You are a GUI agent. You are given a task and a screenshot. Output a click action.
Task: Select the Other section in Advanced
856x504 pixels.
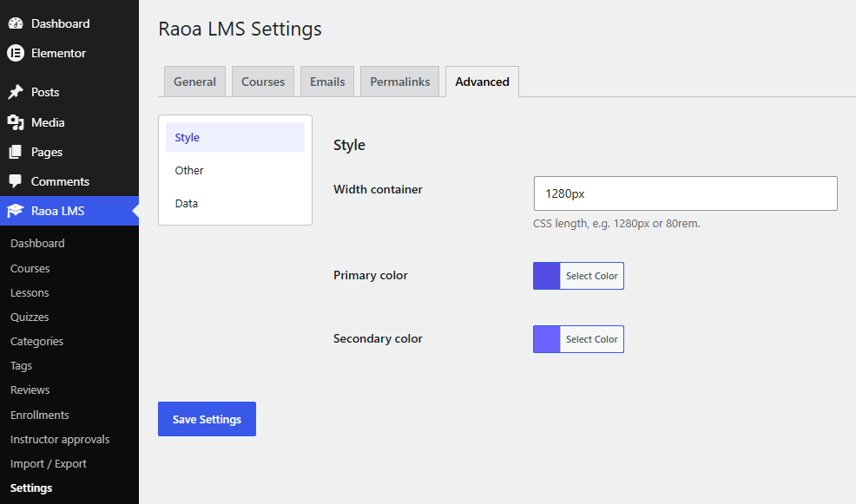235,170
